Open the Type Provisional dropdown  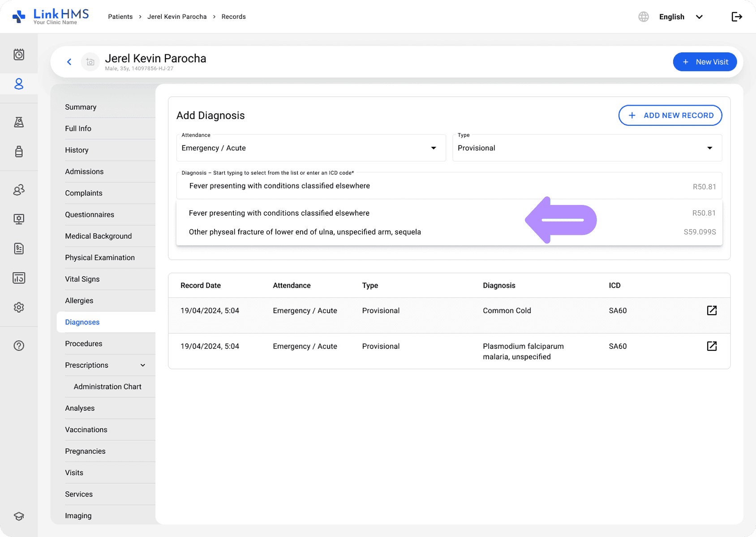587,148
